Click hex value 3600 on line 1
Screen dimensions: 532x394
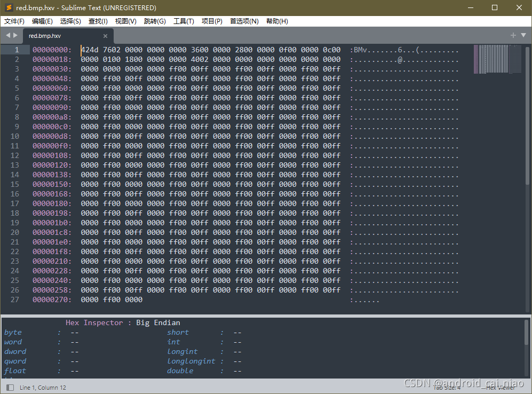pyautogui.click(x=200, y=50)
